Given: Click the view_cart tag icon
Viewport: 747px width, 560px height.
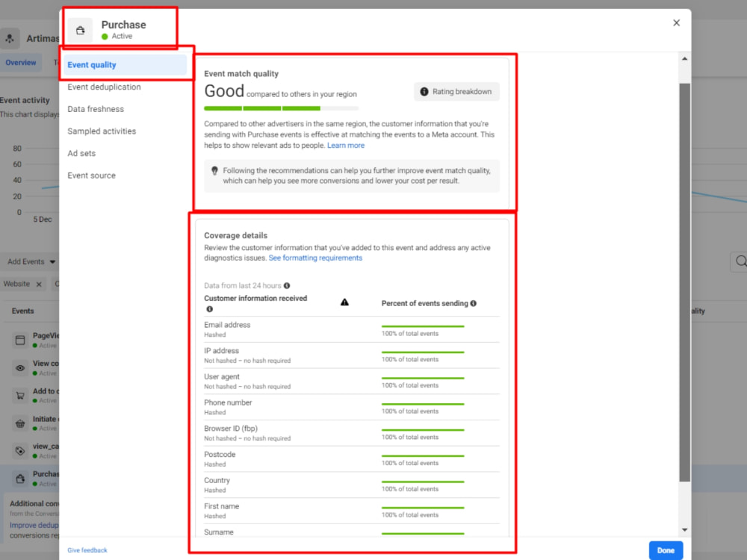Looking at the screenshot, I should tap(20, 450).
